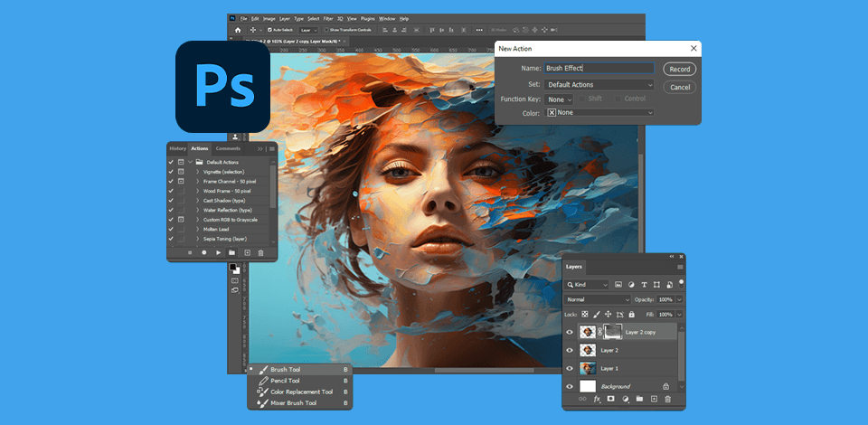Viewport: 868px width, 425px height.
Task: Filter layers by smart object icon
Action: tap(669, 285)
